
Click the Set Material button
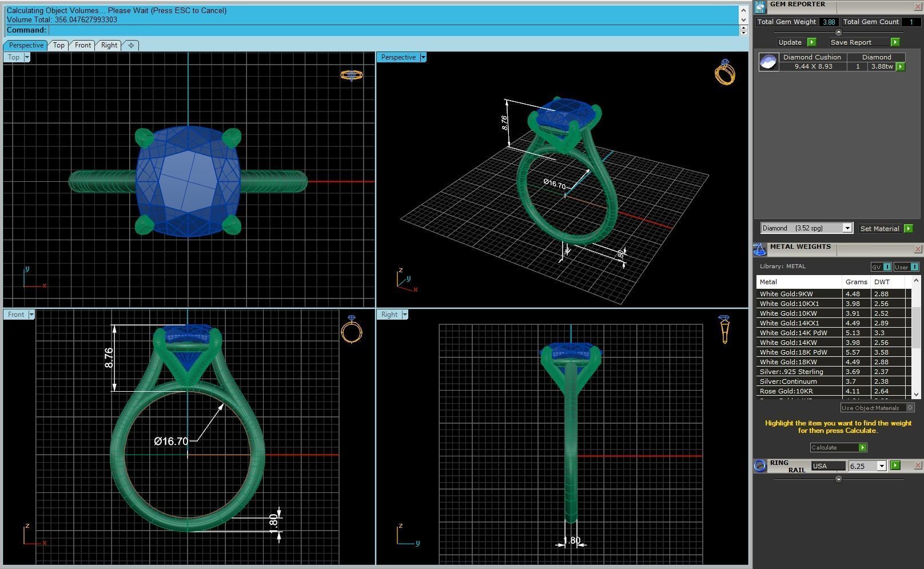tap(880, 229)
